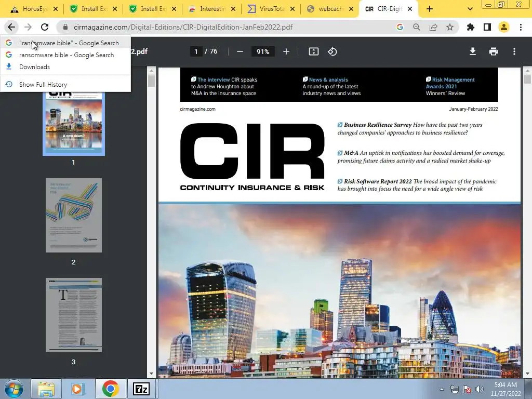
Task: Download the PDF file
Action: [x=473, y=51]
